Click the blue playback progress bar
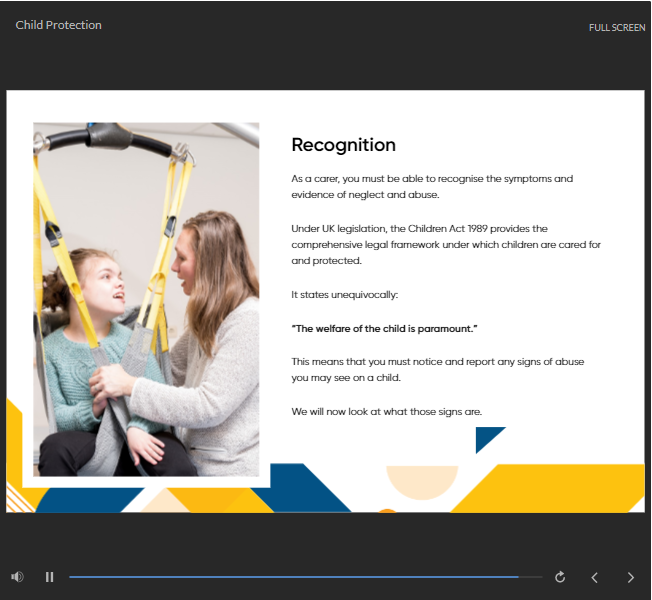This screenshot has width=652, height=600. coord(306,577)
